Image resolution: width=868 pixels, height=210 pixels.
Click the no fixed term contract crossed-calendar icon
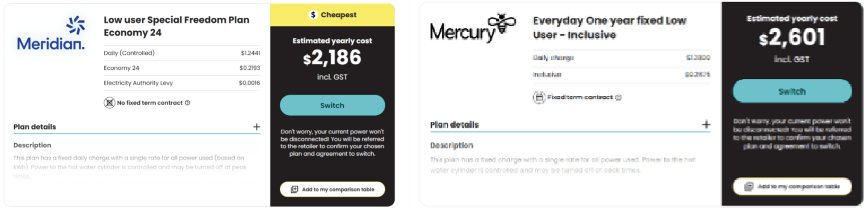point(109,103)
